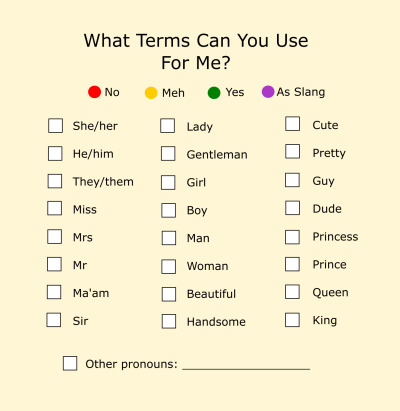Check the Handsome checkbox
This screenshot has height=411, width=400.
[169, 322]
